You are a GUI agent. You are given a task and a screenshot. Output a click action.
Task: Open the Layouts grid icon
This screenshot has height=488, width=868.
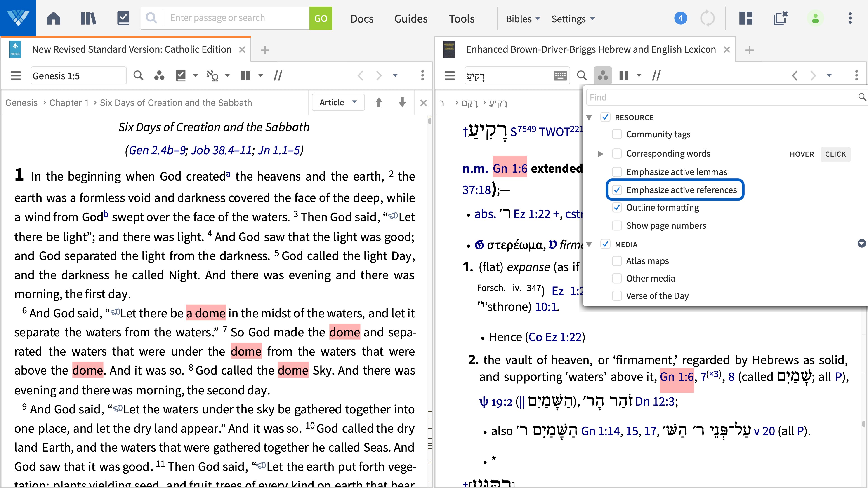pyautogui.click(x=746, y=18)
